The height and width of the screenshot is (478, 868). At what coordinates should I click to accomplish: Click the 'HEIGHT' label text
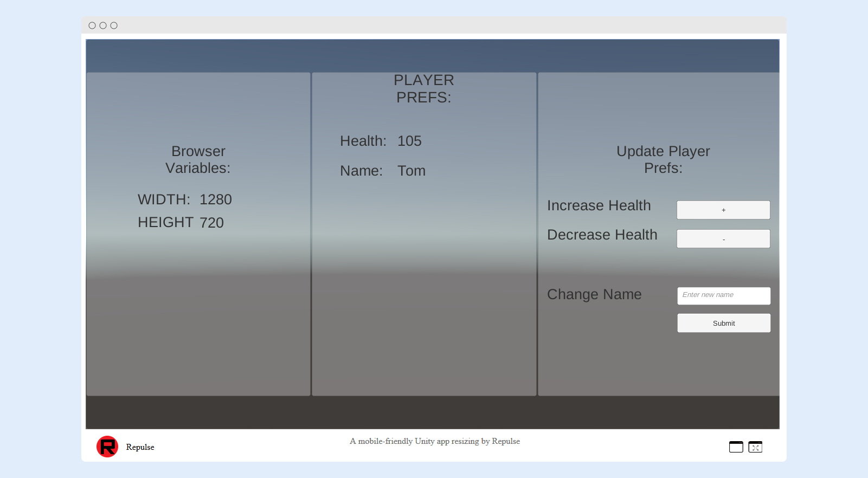coord(166,222)
